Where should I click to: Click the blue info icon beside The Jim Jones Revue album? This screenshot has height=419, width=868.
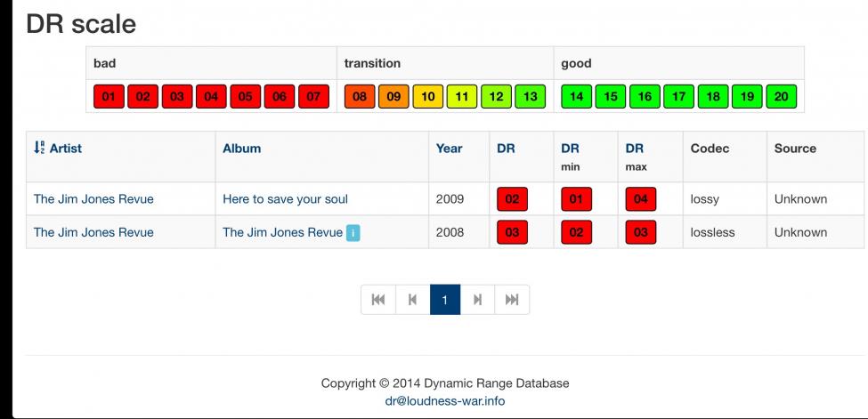tap(353, 233)
